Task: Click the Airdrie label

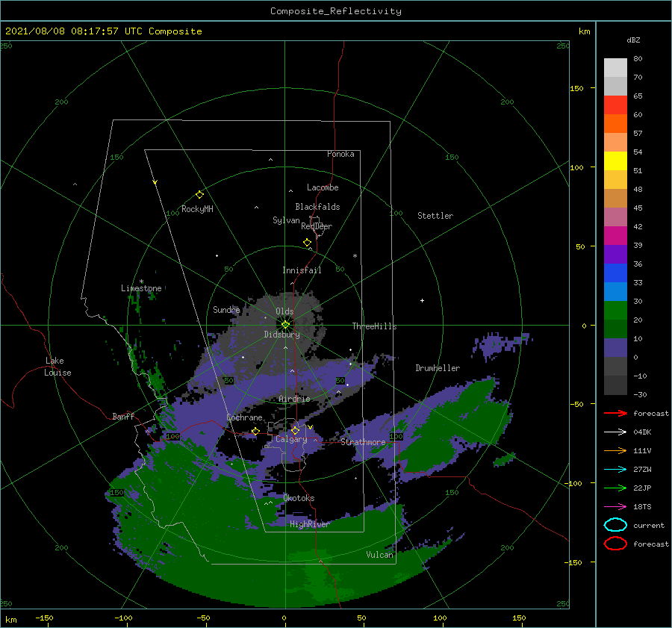Action: click(294, 399)
